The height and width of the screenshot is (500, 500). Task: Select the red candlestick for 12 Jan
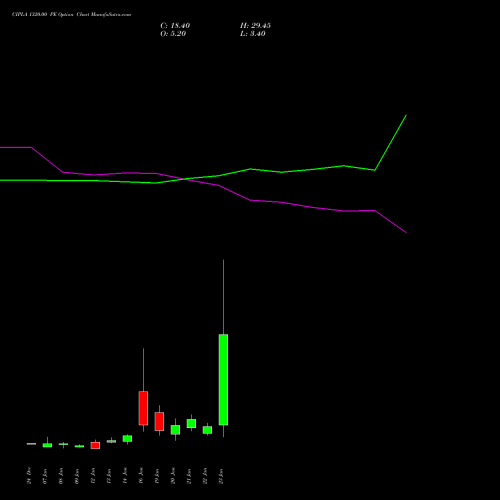95,445
